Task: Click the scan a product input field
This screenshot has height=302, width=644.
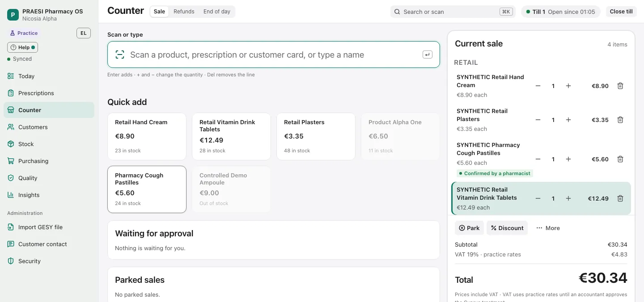Action: coord(274,55)
